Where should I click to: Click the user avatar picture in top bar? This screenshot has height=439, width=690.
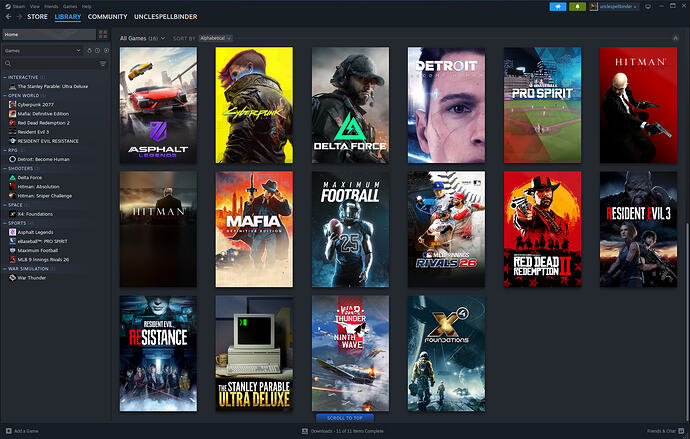(594, 7)
